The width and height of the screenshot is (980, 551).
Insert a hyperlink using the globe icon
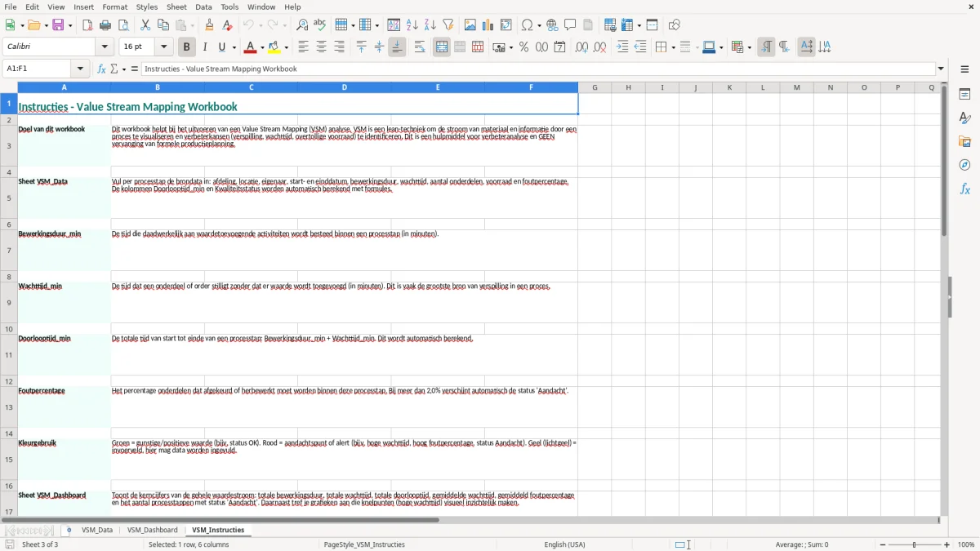(552, 25)
